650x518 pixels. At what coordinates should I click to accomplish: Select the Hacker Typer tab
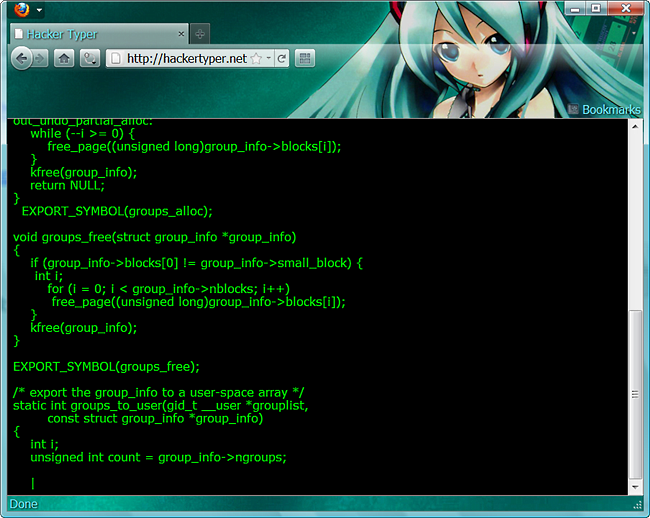tap(99, 34)
